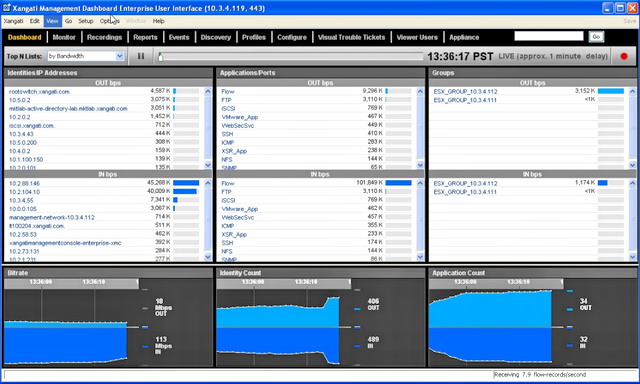Open the Profiles tab
640x384 pixels.
(x=254, y=37)
